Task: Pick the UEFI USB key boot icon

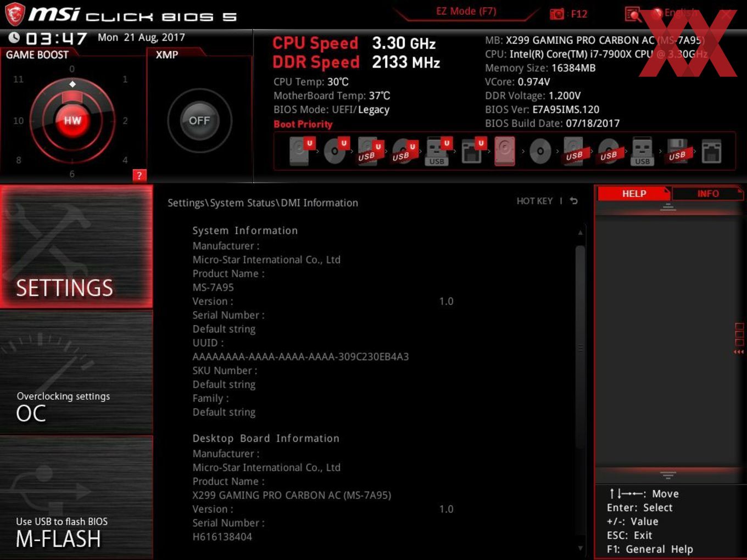Action: pos(438,151)
